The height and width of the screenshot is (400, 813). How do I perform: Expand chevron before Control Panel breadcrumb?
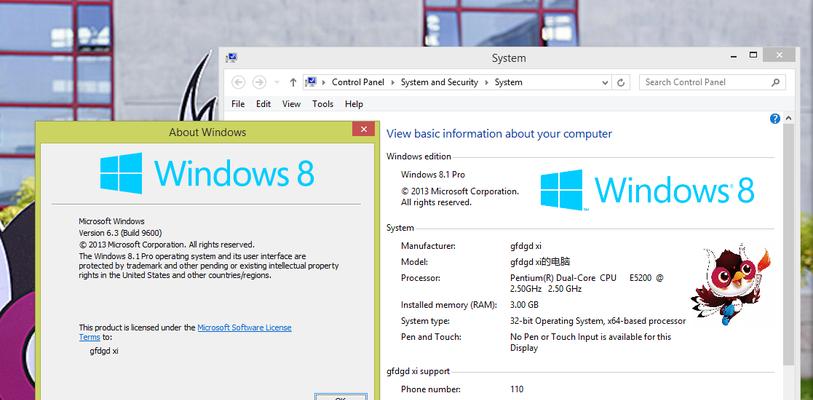pyautogui.click(x=324, y=82)
